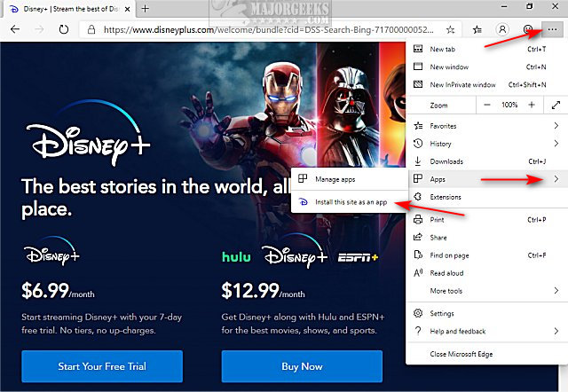Click the $6.99/month price text
This screenshot has width=568, height=392.
[58, 291]
